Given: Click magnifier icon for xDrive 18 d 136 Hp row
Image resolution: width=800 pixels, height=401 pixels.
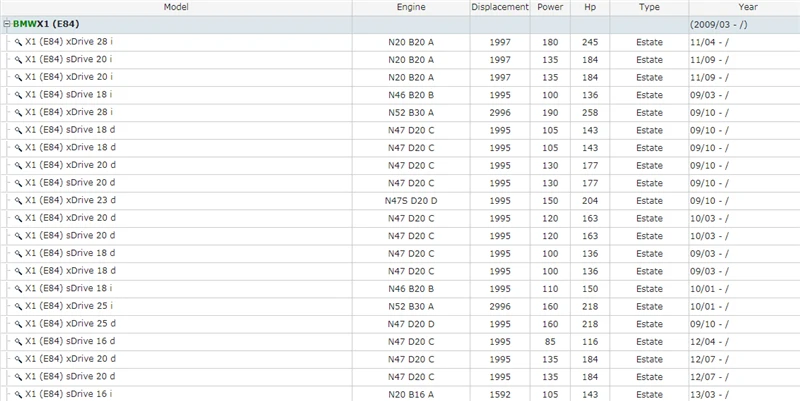Looking at the screenshot, I should [18, 271].
